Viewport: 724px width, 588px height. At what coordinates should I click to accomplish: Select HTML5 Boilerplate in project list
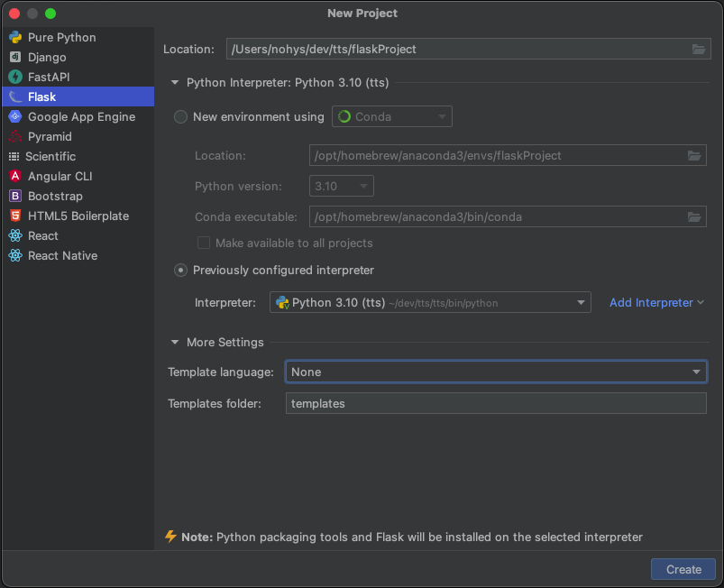(78, 216)
